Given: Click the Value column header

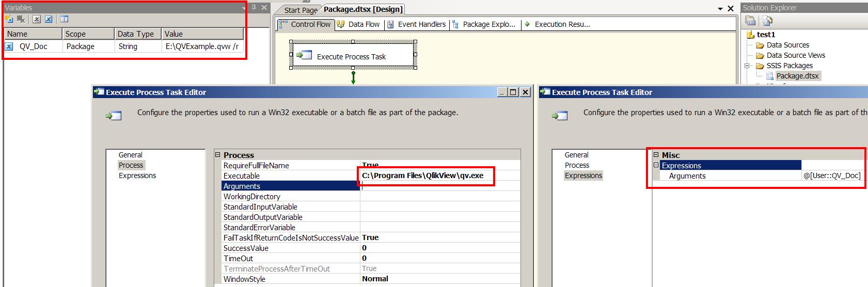Looking at the screenshot, I should pyautogui.click(x=203, y=34).
